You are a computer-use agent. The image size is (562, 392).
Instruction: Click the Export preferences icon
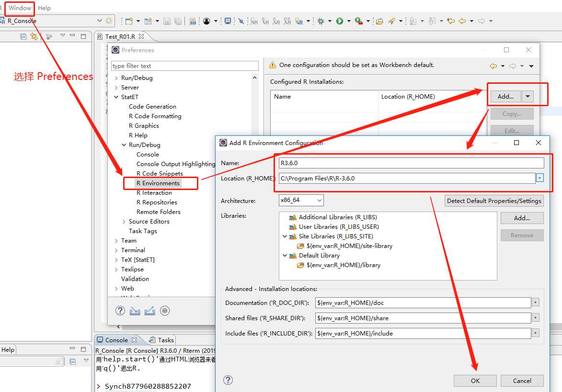tap(150, 311)
